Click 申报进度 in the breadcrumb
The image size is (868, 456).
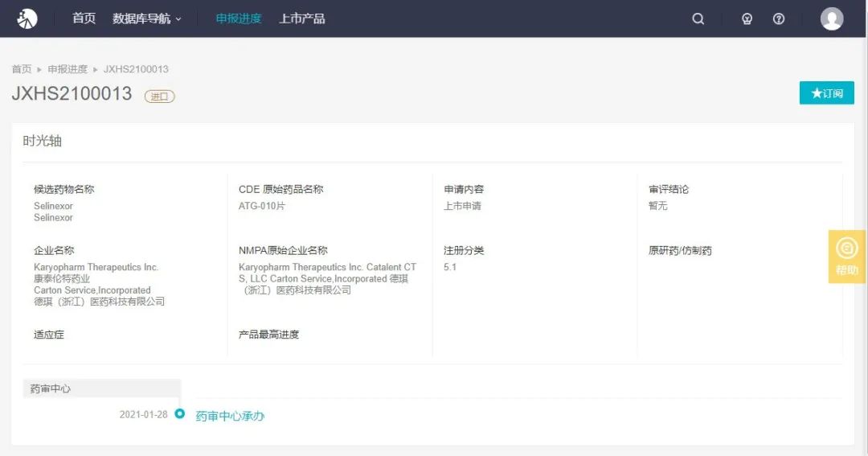tap(68, 69)
